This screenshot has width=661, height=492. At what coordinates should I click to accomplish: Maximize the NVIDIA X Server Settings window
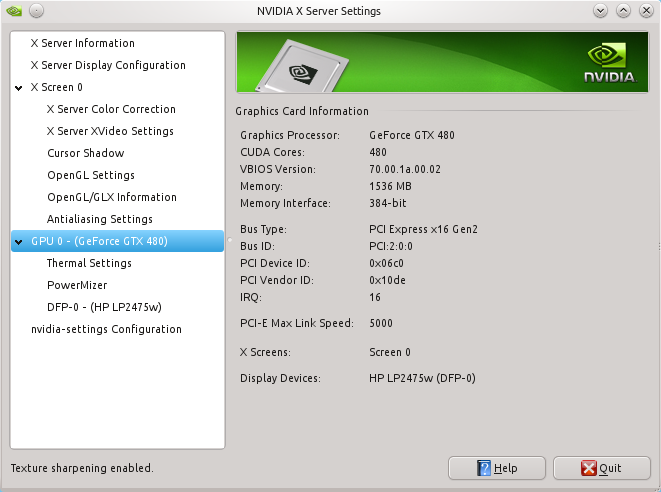click(623, 11)
